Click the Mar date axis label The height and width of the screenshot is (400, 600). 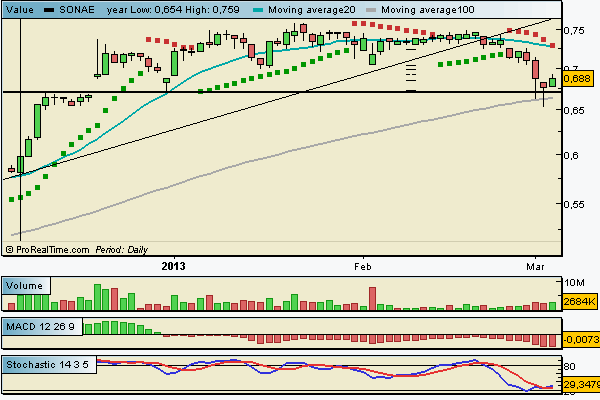tap(535, 266)
